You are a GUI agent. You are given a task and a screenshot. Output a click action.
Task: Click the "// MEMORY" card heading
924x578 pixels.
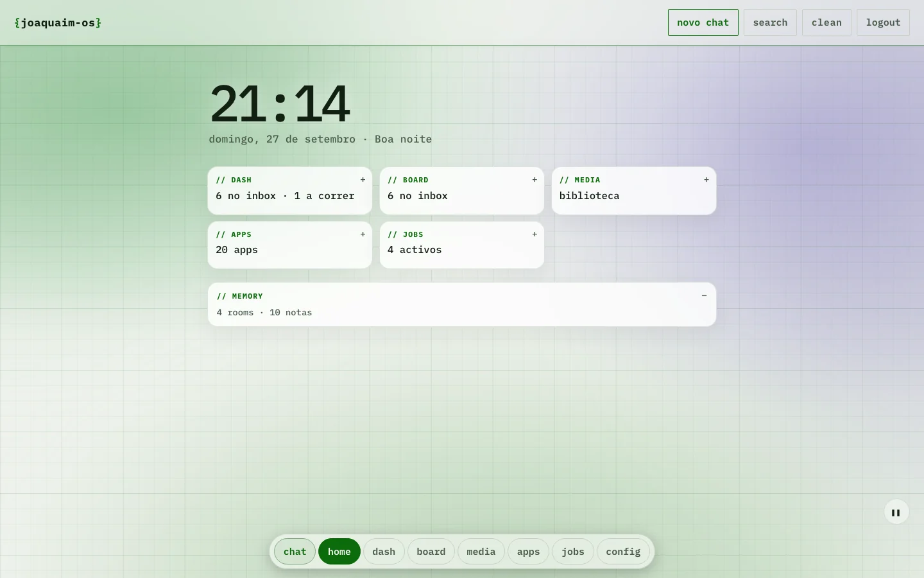[x=240, y=296]
